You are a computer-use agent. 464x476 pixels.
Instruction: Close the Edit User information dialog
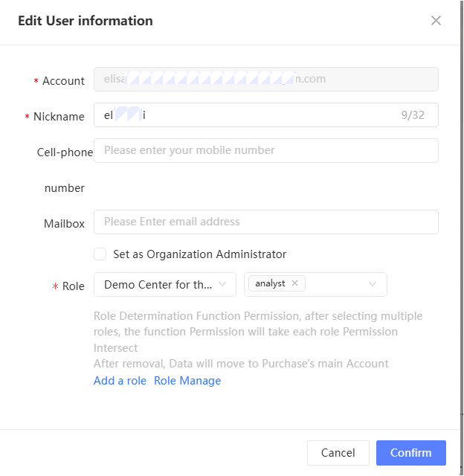(x=436, y=21)
